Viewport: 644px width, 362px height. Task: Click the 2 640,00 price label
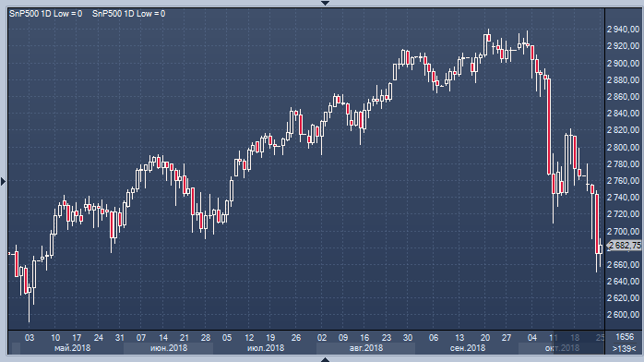tap(623, 281)
